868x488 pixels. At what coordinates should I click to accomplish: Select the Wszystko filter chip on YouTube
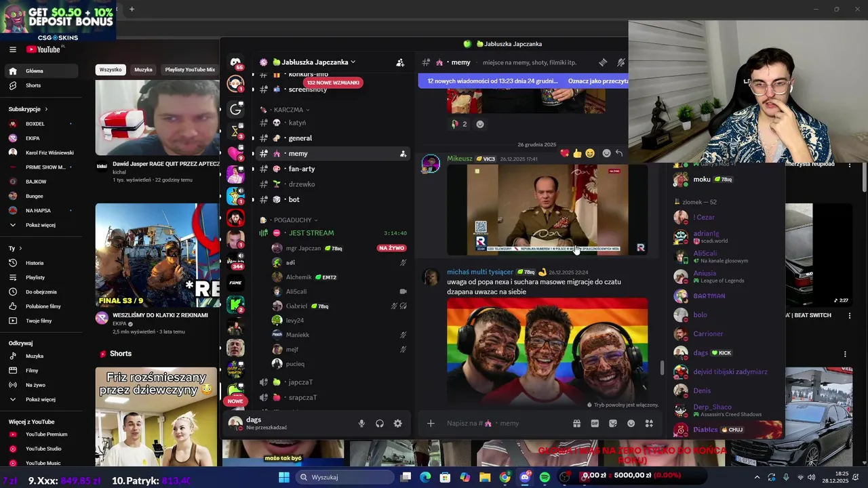(x=111, y=70)
